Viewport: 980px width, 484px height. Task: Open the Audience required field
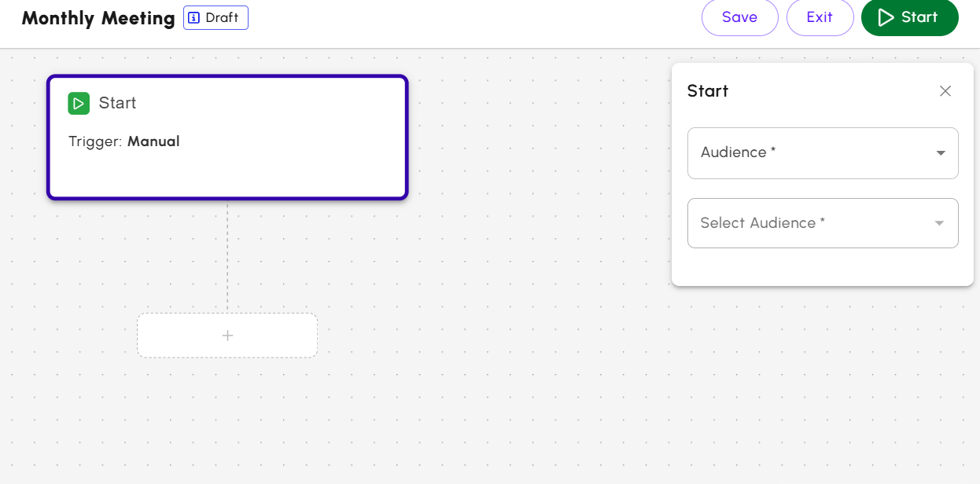coord(810,153)
